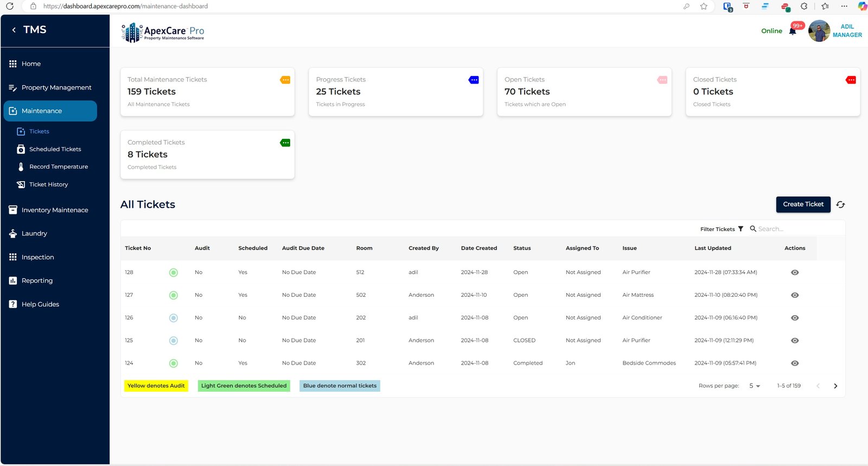Click the blue status circle for ticket 126
868x466 pixels.
(174, 318)
